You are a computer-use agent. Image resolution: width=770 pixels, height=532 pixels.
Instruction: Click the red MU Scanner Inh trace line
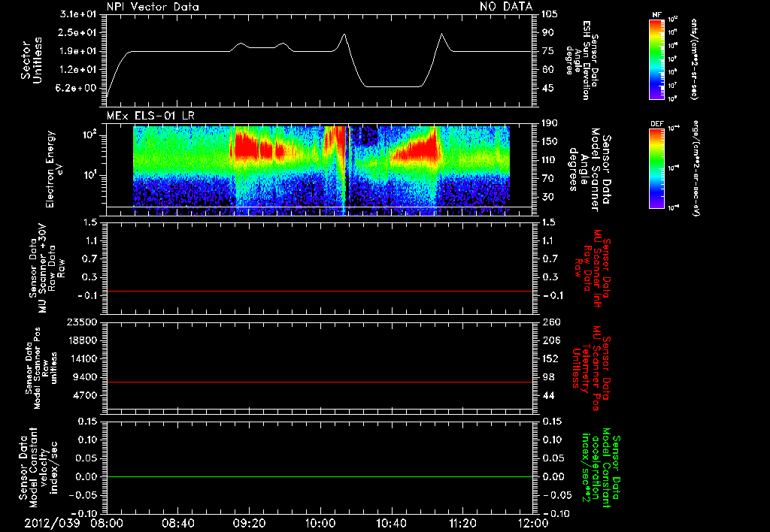(x=319, y=291)
